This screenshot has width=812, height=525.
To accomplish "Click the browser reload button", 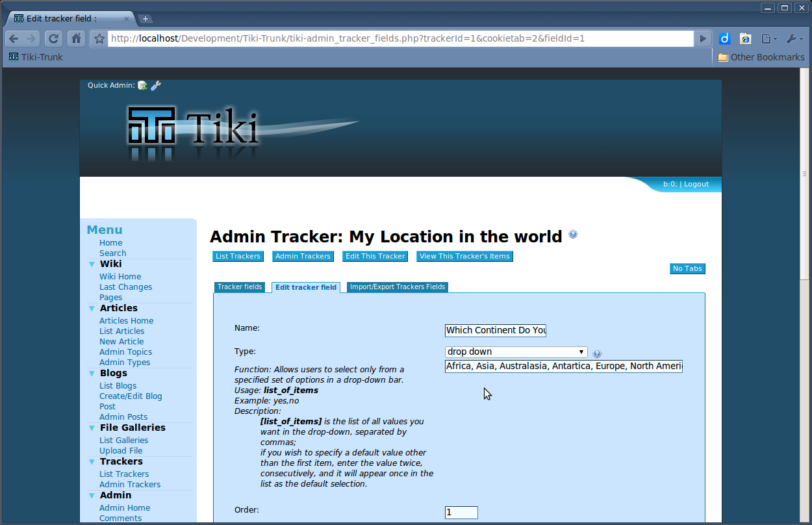I will (x=54, y=38).
